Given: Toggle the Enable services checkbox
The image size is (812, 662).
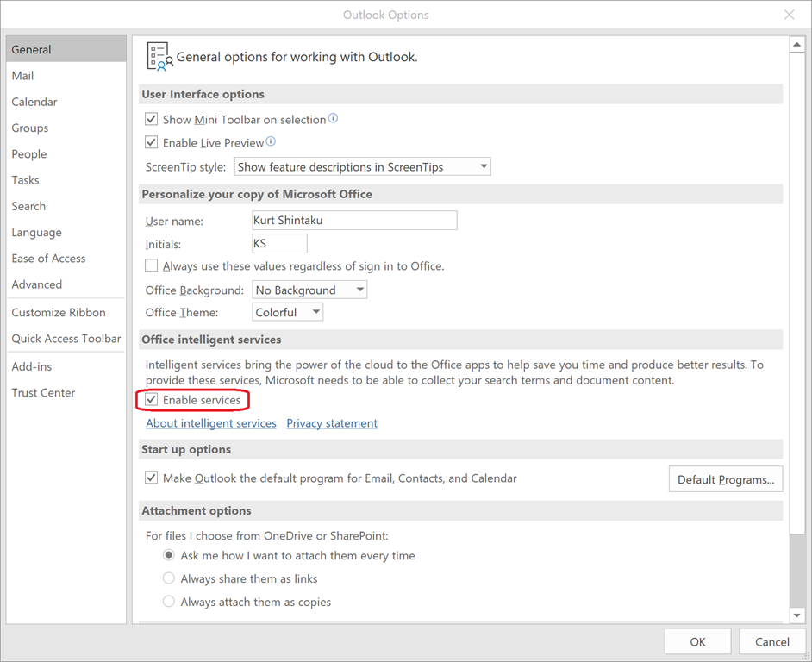Looking at the screenshot, I should pos(152,400).
